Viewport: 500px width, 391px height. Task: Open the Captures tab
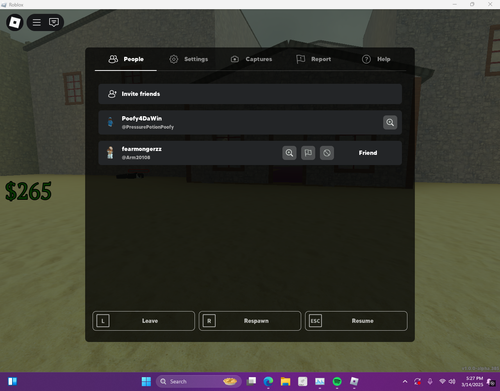pyautogui.click(x=251, y=59)
